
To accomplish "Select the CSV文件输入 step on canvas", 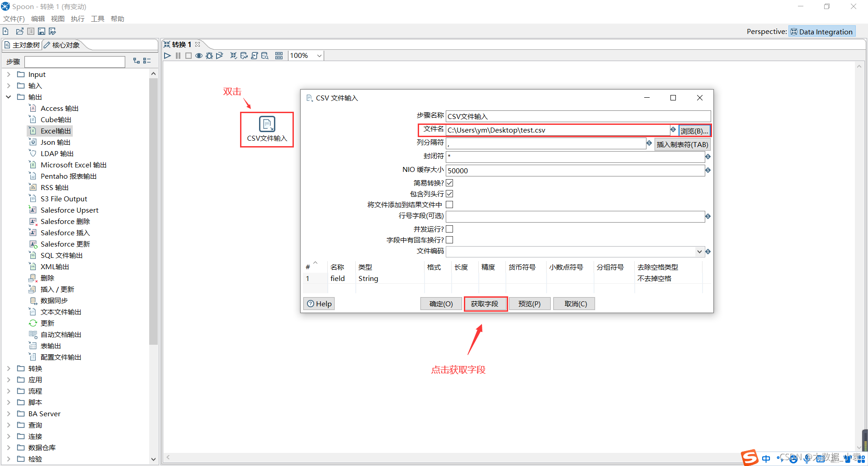I will tap(267, 129).
